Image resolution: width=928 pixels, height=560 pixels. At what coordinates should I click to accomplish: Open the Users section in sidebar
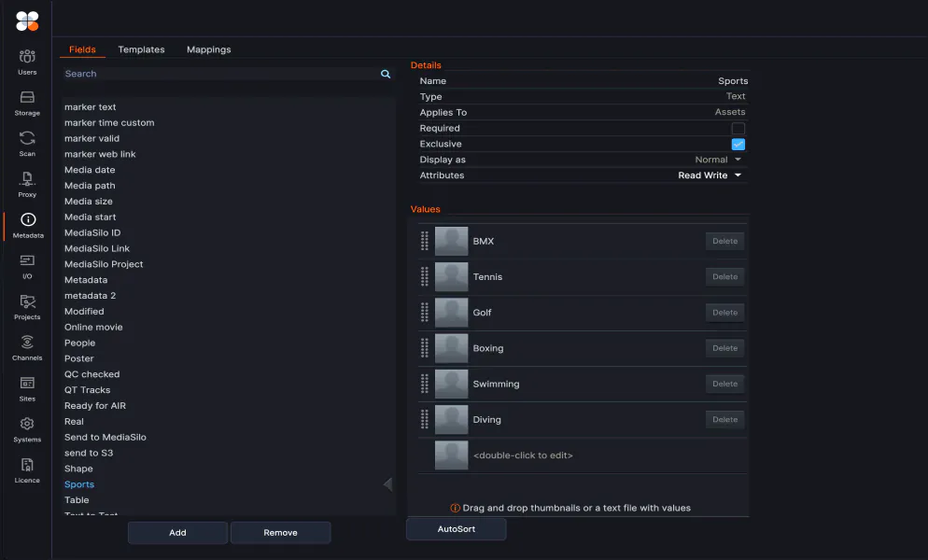coord(27,62)
